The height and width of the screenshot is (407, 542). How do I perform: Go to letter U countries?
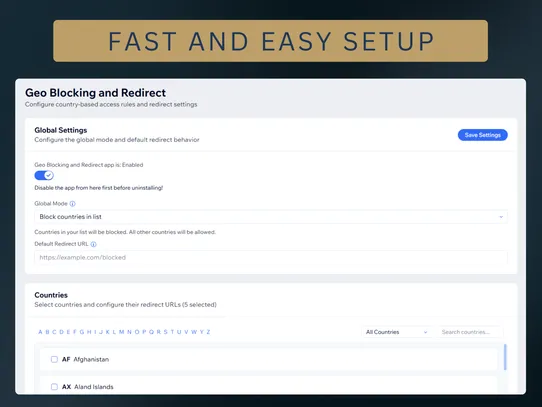click(179, 332)
